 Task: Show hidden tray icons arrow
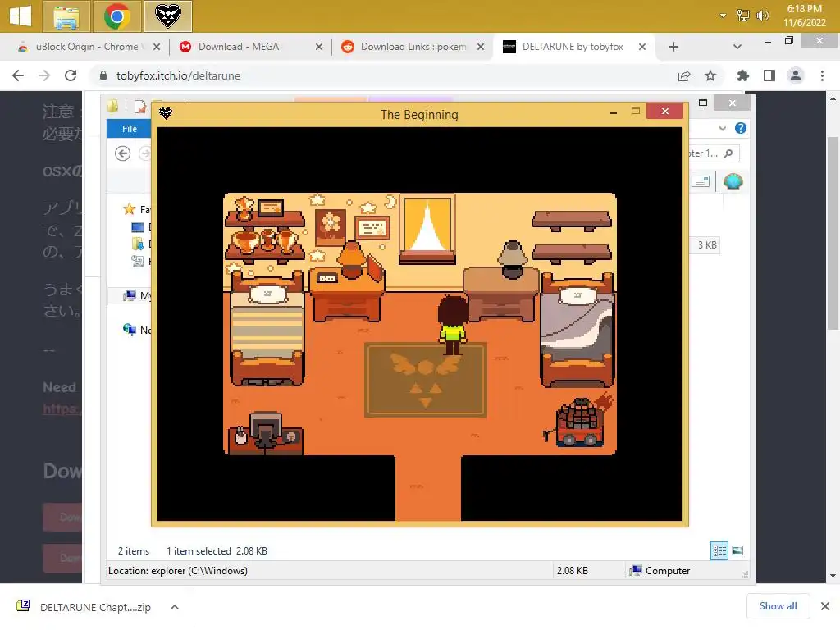tap(724, 16)
